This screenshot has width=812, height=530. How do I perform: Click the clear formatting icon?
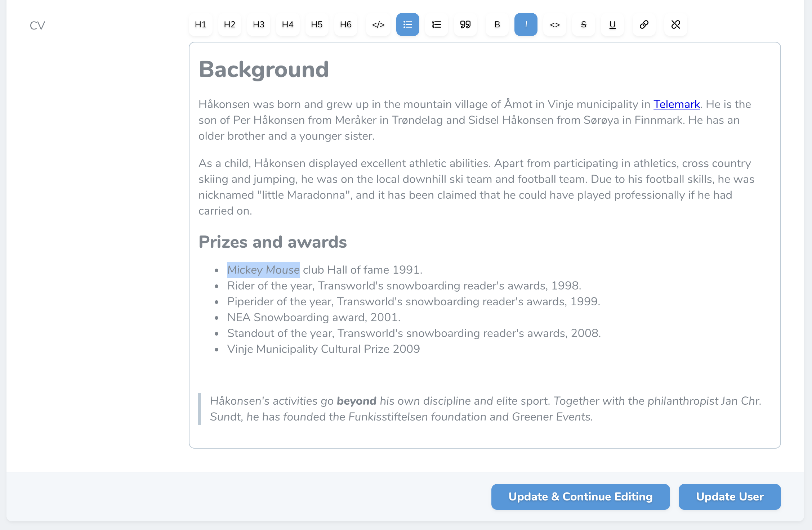coord(675,25)
